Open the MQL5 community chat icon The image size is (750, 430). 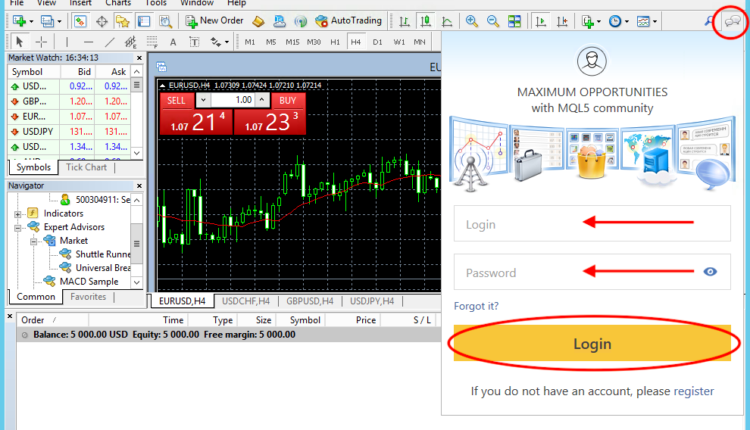(732, 19)
